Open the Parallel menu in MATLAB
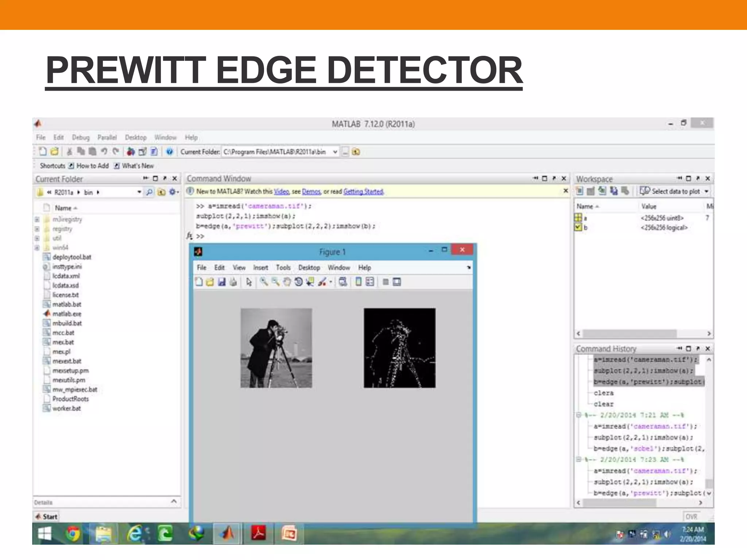The image size is (747, 560). pyautogui.click(x=107, y=137)
